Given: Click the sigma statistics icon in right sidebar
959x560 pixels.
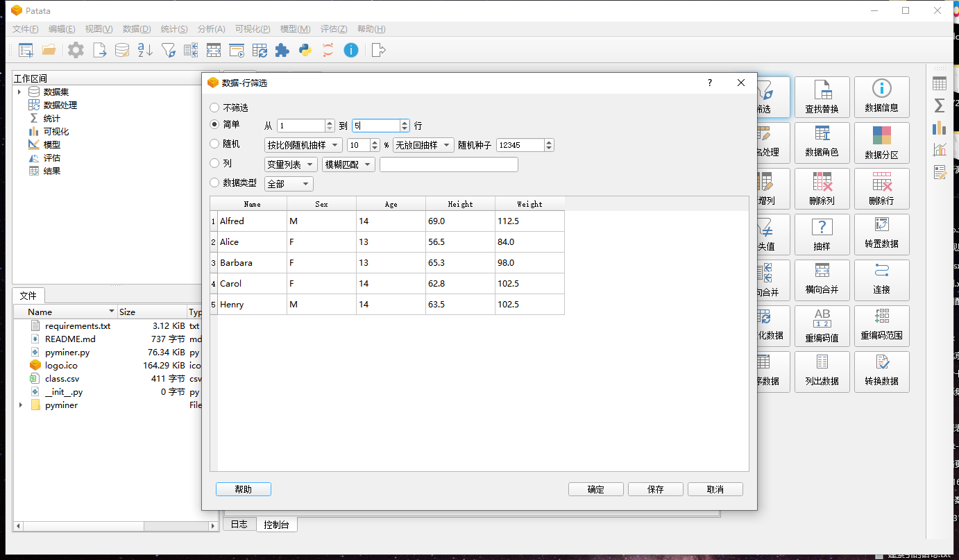Looking at the screenshot, I should [940, 105].
